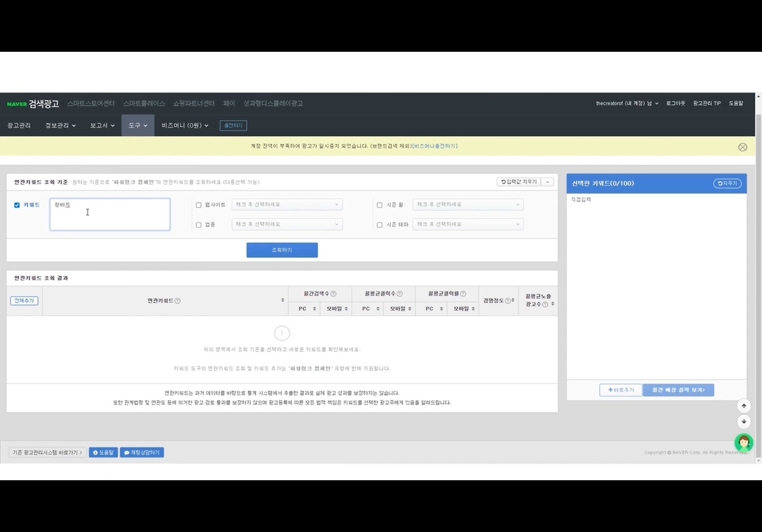
Task: Click 지우기 in the 선택한 키워드 panel
Action: (727, 183)
